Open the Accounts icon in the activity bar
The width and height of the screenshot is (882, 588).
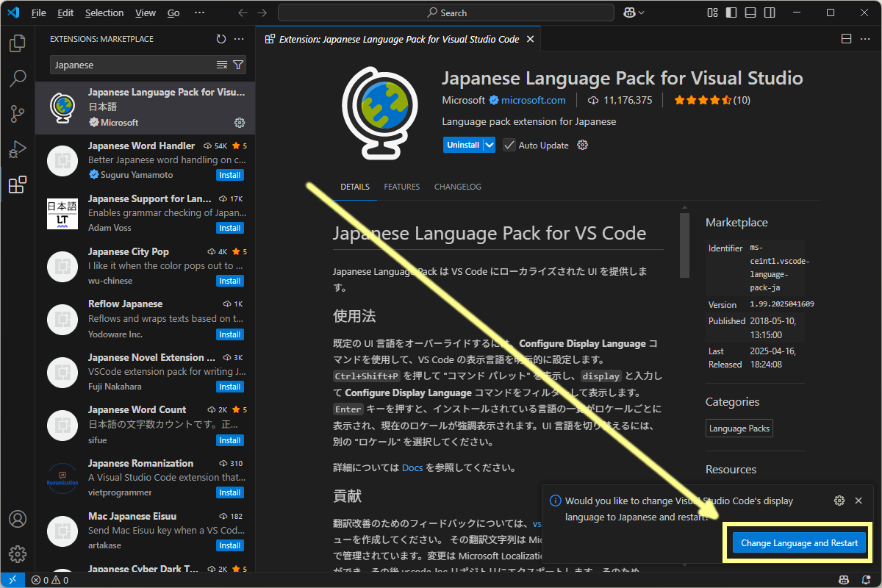click(x=17, y=518)
